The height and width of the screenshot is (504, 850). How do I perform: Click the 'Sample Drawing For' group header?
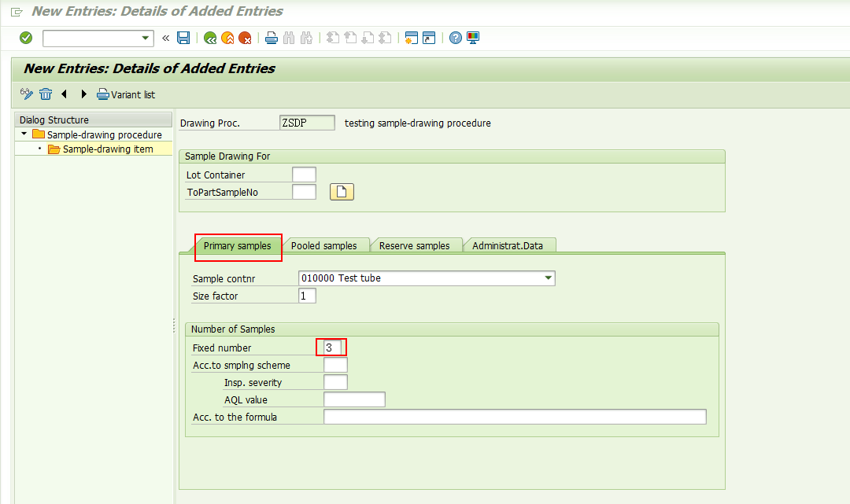click(x=452, y=156)
